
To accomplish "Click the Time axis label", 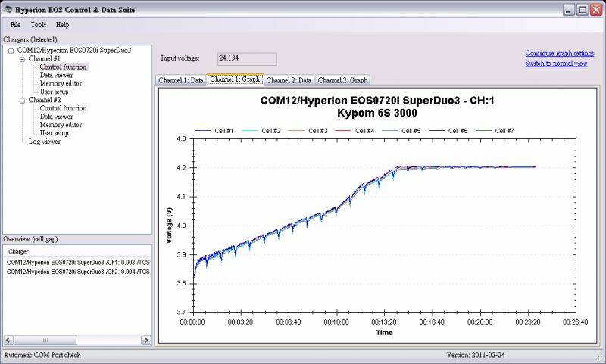I will pos(385,333).
